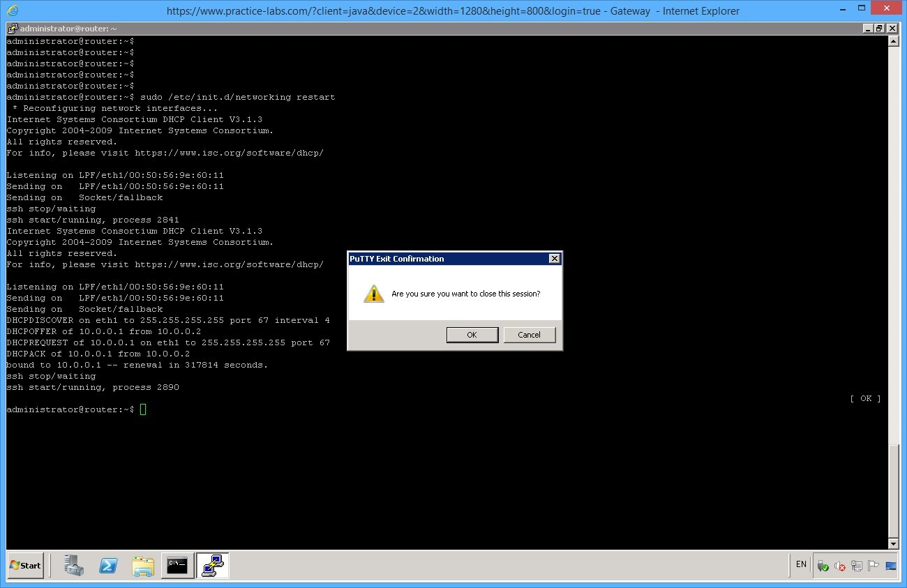Open the Internet Explorer title bar icon menu
Image resolution: width=907 pixels, height=588 pixels.
13,10
